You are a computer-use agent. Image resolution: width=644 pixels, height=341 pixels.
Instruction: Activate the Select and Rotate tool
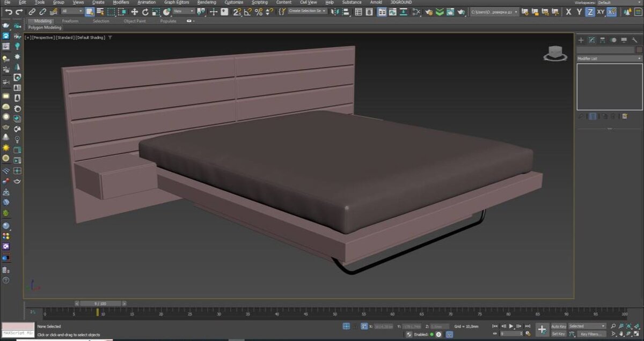pyautogui.click(x=145, y=11)
